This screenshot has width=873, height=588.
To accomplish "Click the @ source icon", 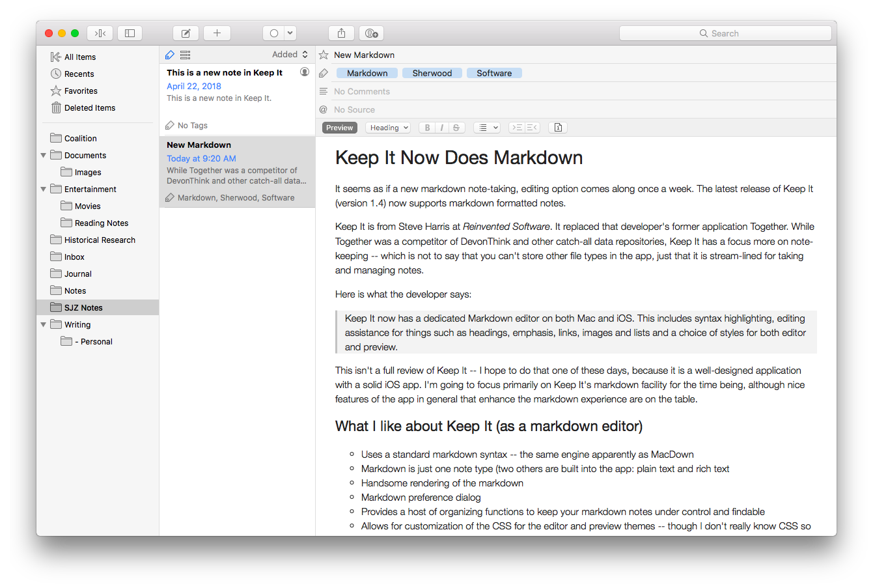I will pyautogui.click(x=324, y=109).
